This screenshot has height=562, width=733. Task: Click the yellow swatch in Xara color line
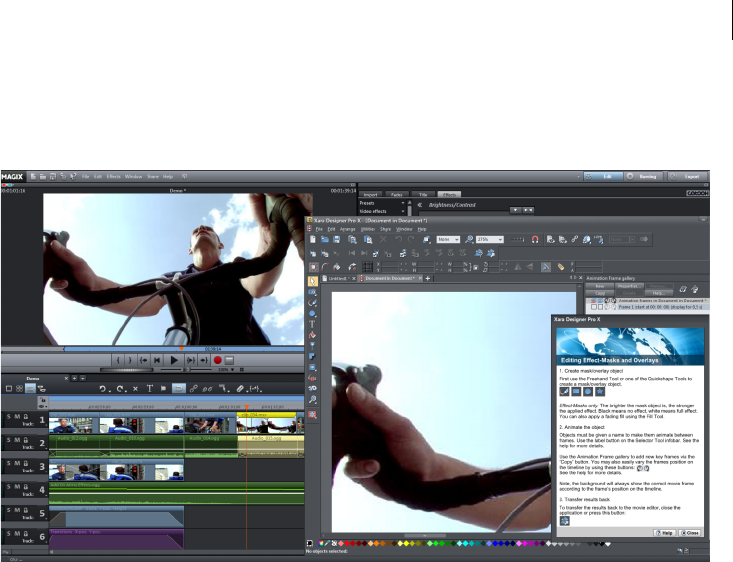406,543
